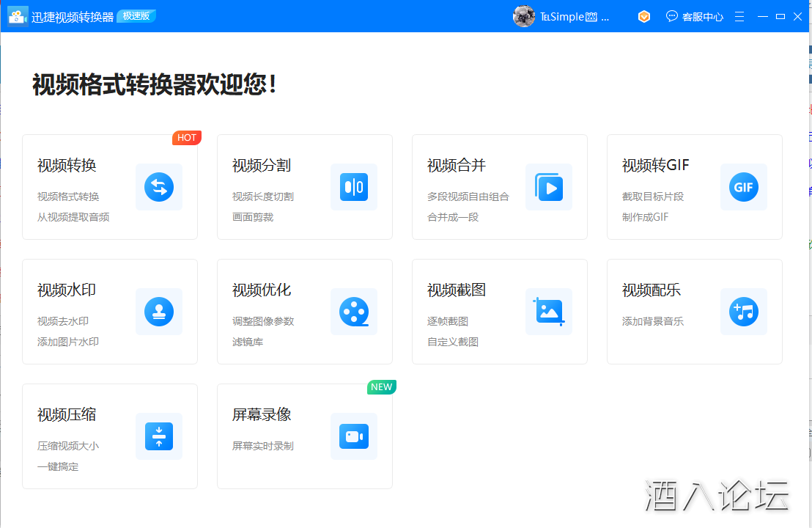Screen dimensions: 812x528
Task: Click the user avatar picture
Action: [524, 16]
